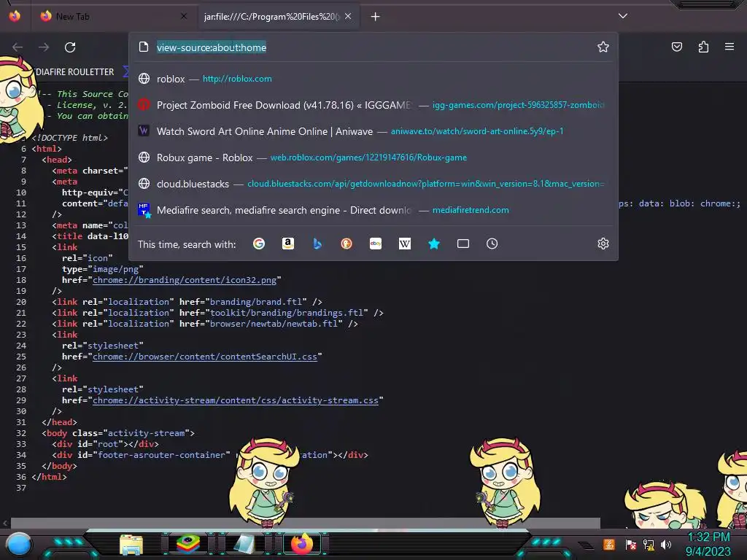Click the page identity icon in address bar

pos(144,47)
